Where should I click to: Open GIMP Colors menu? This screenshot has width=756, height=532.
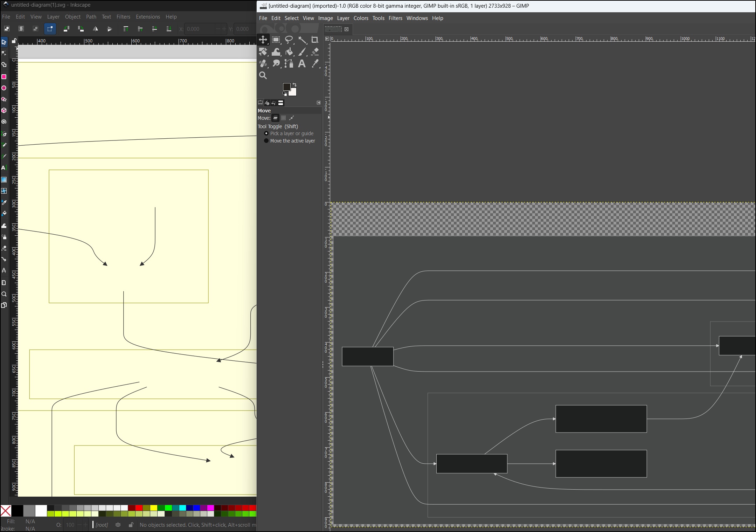[x=361, y=18]
